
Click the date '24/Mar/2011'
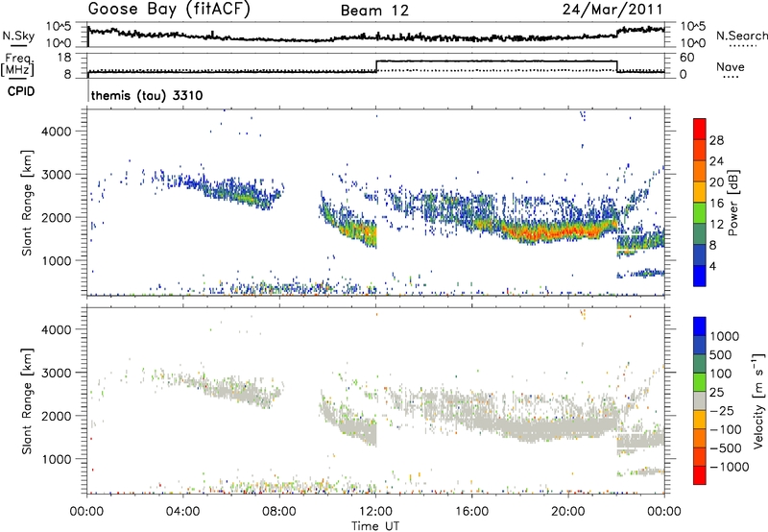pos(612,10)
